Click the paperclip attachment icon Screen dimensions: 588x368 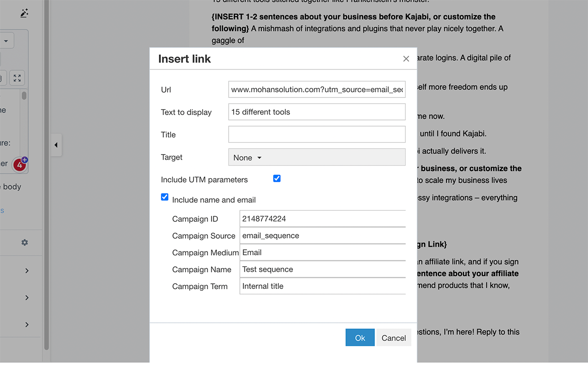pos(1,78)
